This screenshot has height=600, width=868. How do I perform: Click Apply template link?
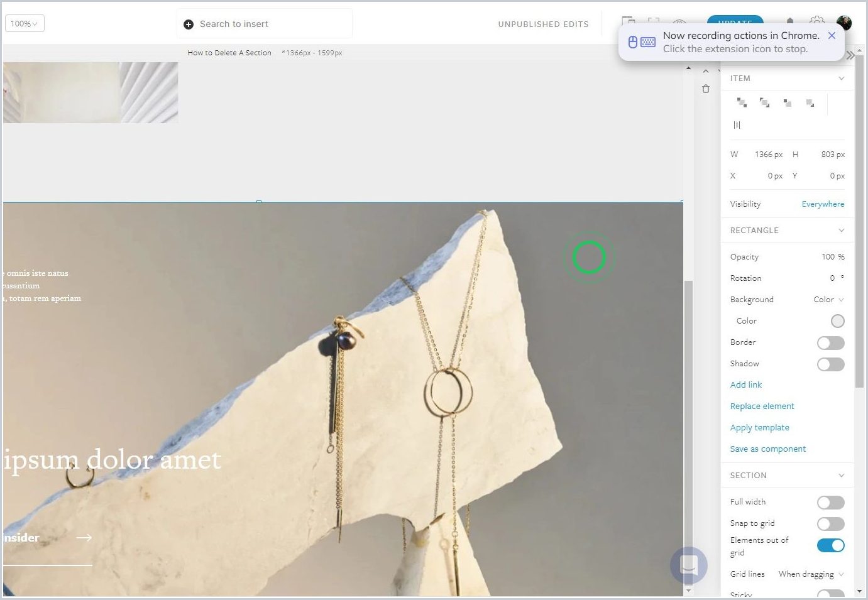pos(759,427)
